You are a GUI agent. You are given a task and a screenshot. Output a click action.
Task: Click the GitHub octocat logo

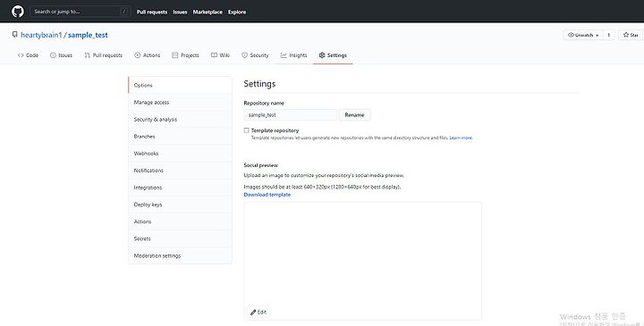click(18, 12)
